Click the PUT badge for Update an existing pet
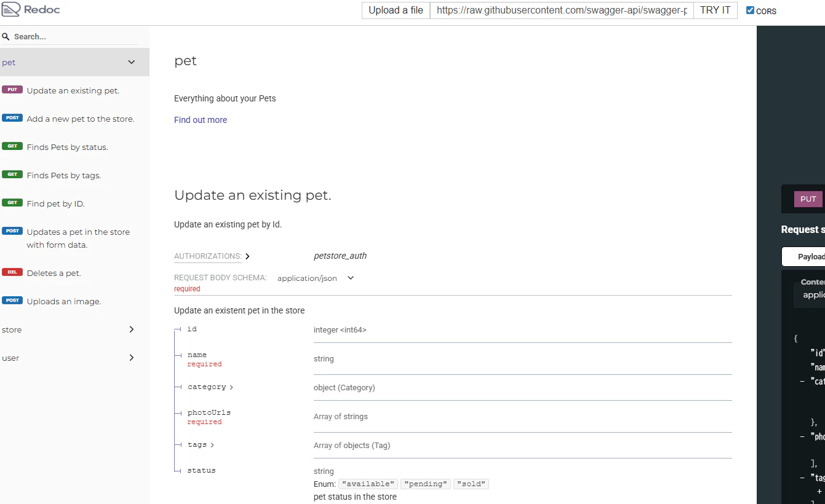The image size is (825, 504). click(x=12, y=90)
